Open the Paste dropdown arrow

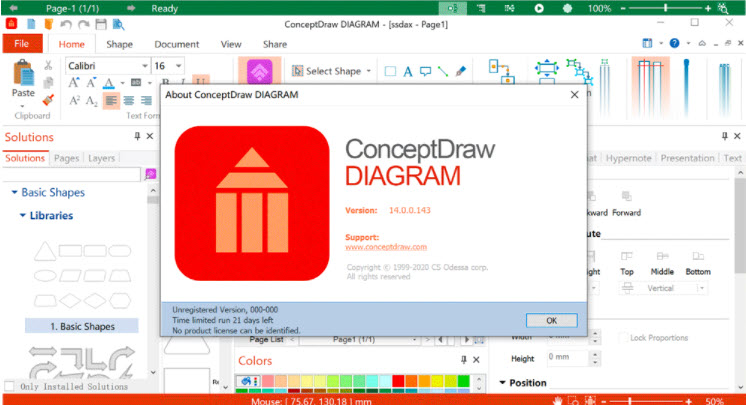point(22,106)
